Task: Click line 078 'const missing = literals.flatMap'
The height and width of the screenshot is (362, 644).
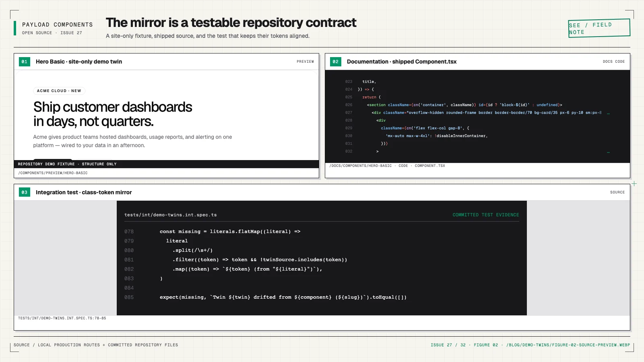Action: [x=230, y=232]
